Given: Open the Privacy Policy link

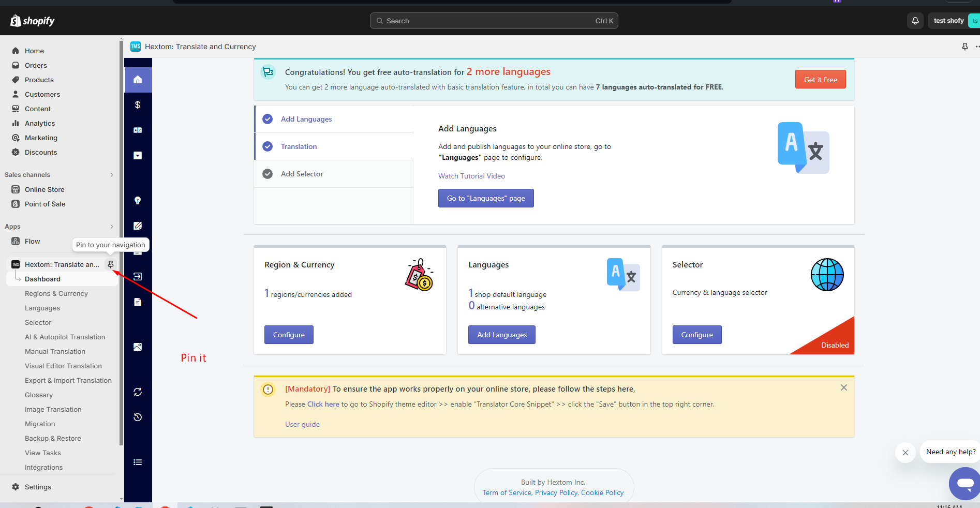Looking at the screenshot, I should pos(556,492).
